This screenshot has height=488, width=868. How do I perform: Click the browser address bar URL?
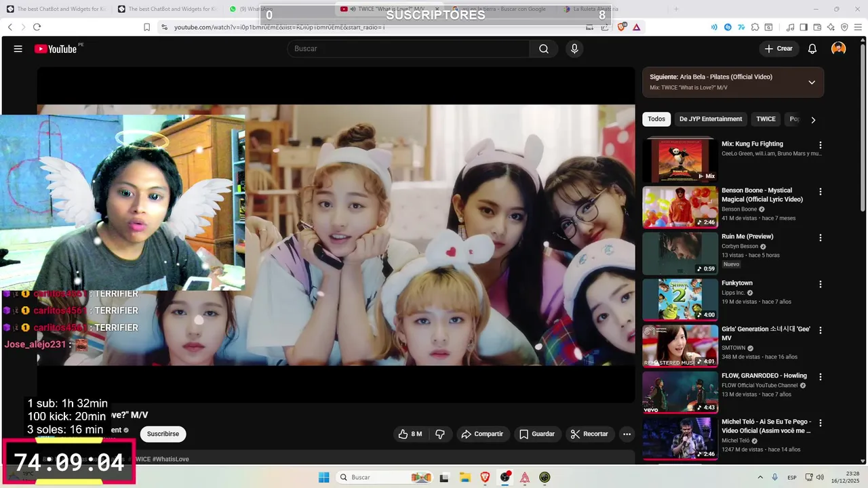pos(279,27)
